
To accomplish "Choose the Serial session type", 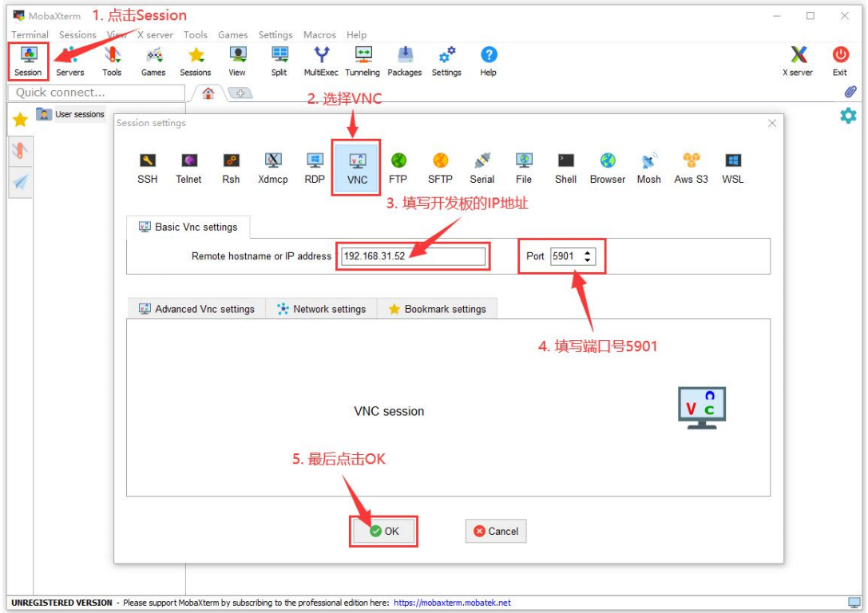I will click(482, 168).
